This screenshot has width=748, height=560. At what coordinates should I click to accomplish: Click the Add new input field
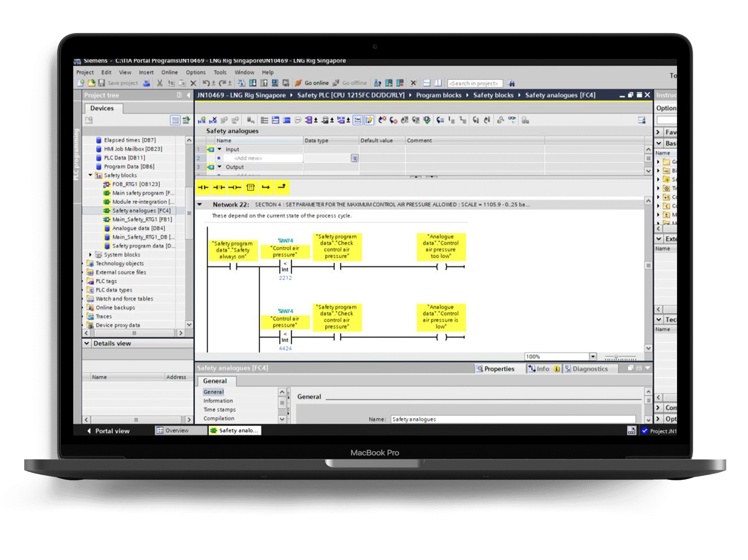263,158
